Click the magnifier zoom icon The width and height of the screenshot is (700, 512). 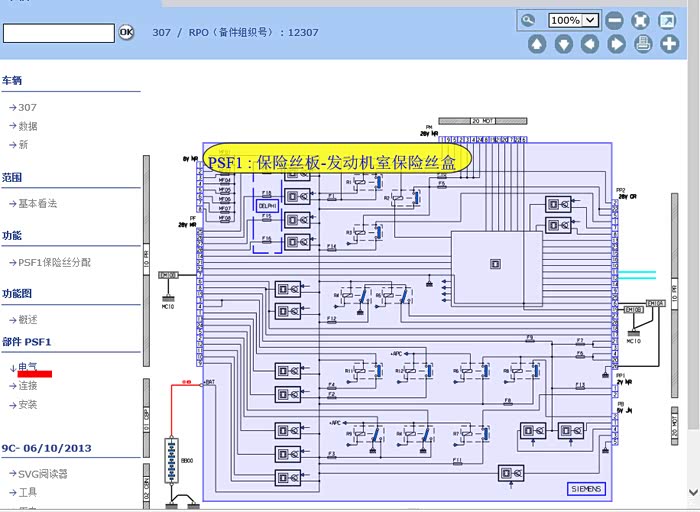pyautogui.click(x=528, y=20)
